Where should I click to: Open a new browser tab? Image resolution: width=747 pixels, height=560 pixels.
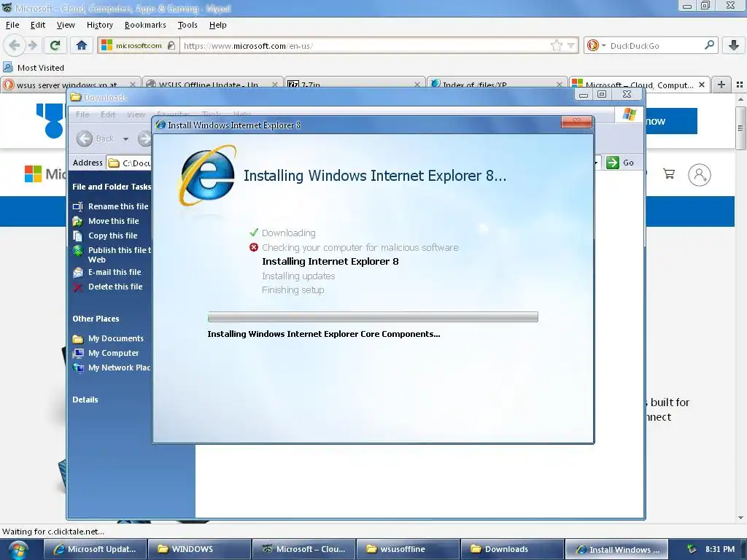pyautogui.click(x=721, y=85)
